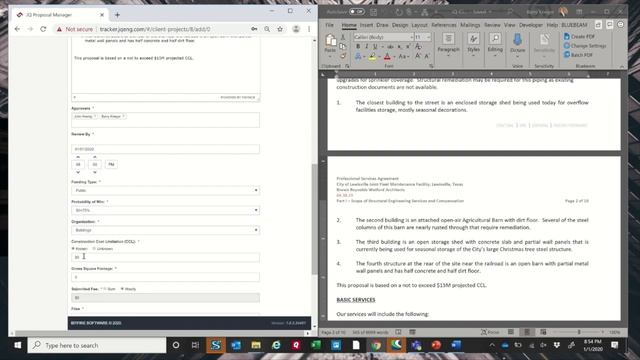This screenshot has width=640, height=360.
Task: Click the Gross Square Footage input field
Action: pos(165,277)
